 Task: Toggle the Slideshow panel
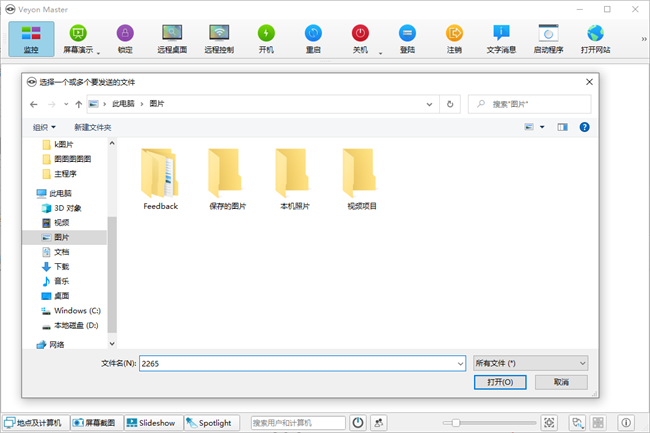(153, 423)
